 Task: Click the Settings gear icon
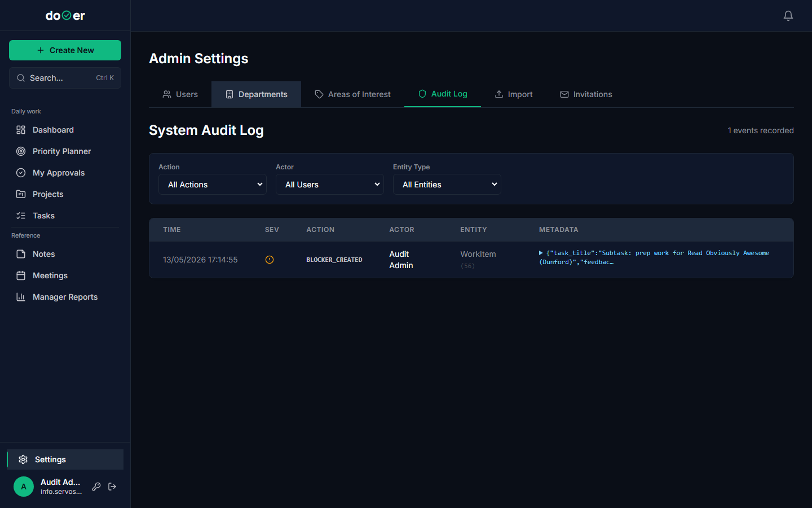[23, 459]
